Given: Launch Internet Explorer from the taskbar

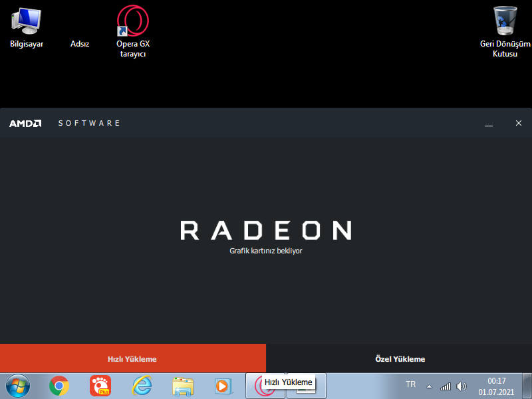Looking at the screenshot, I should tap(142, 386).
